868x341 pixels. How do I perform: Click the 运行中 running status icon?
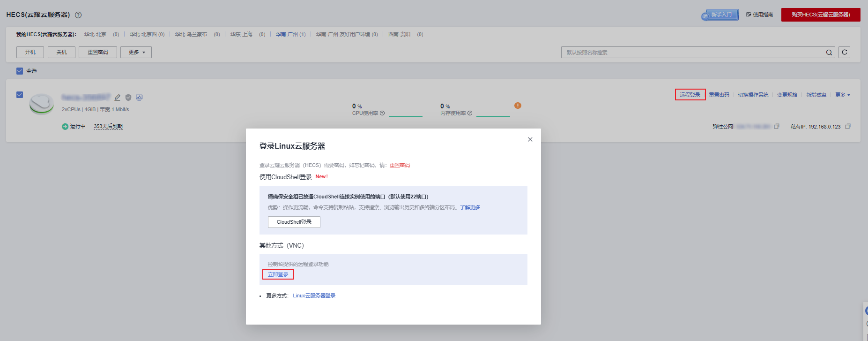[65, 126]
